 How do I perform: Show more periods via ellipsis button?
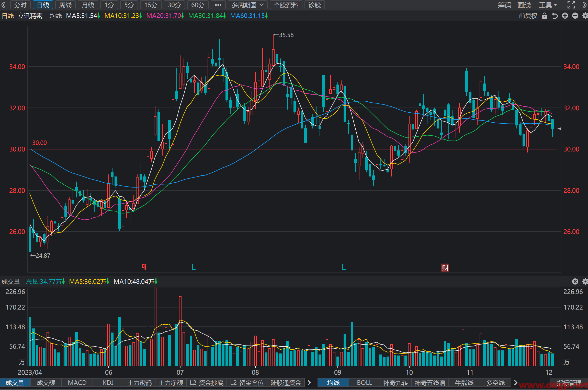(218, 5)
